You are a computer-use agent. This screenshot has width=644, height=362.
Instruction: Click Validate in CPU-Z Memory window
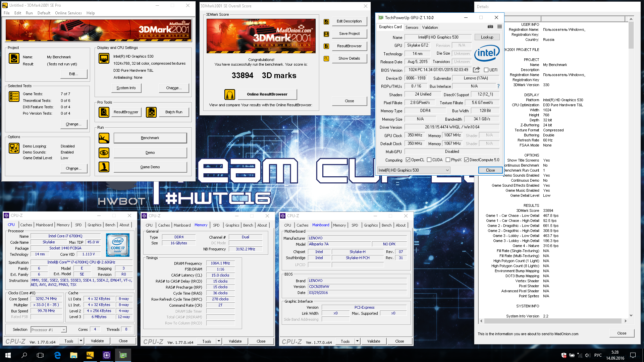tap(235, 341)
